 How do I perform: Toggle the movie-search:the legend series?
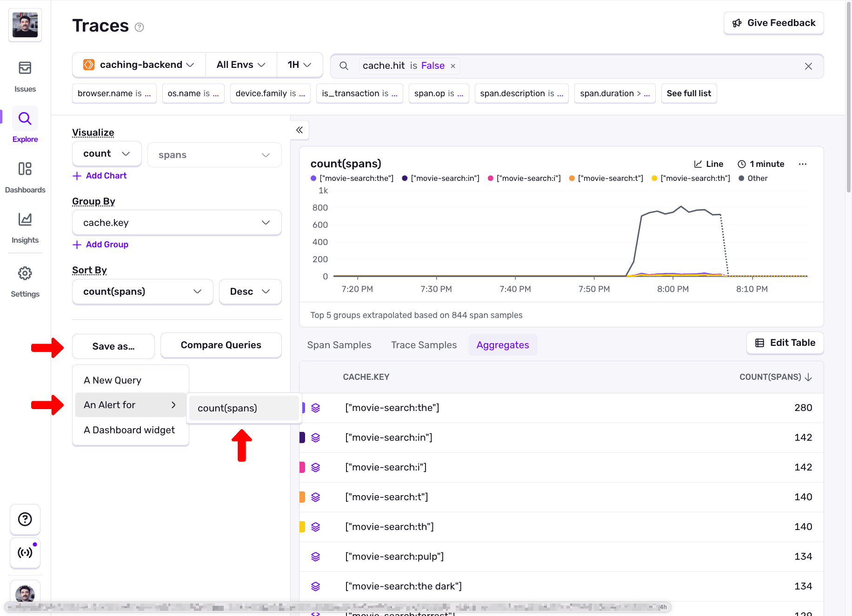point(352,179)
